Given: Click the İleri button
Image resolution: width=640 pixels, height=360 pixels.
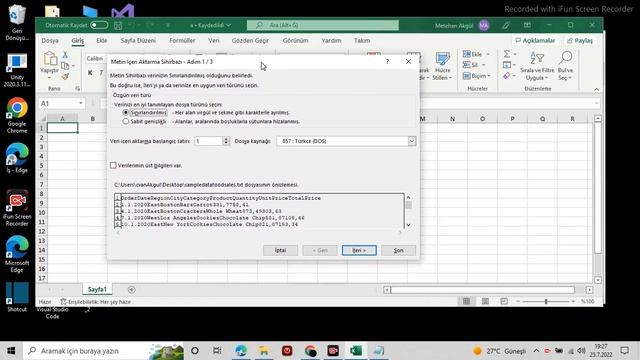Looking at the screenshot, I should (359, 250).
